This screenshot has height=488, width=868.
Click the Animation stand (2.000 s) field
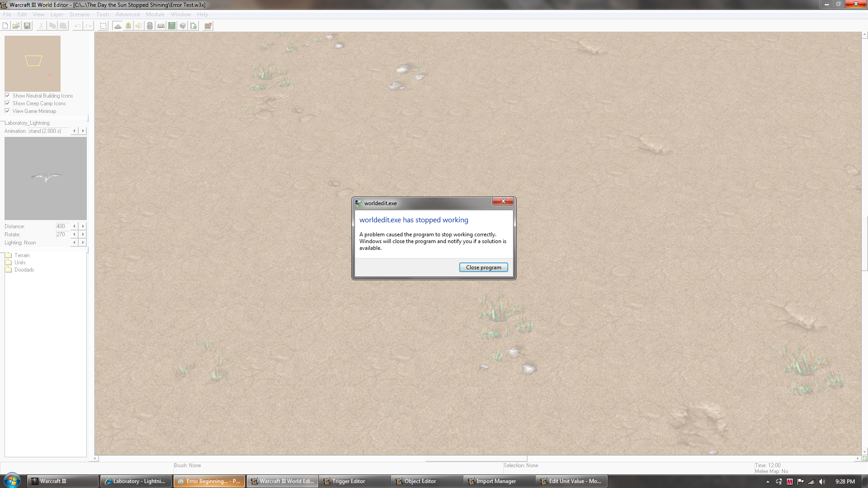point(48,131)
